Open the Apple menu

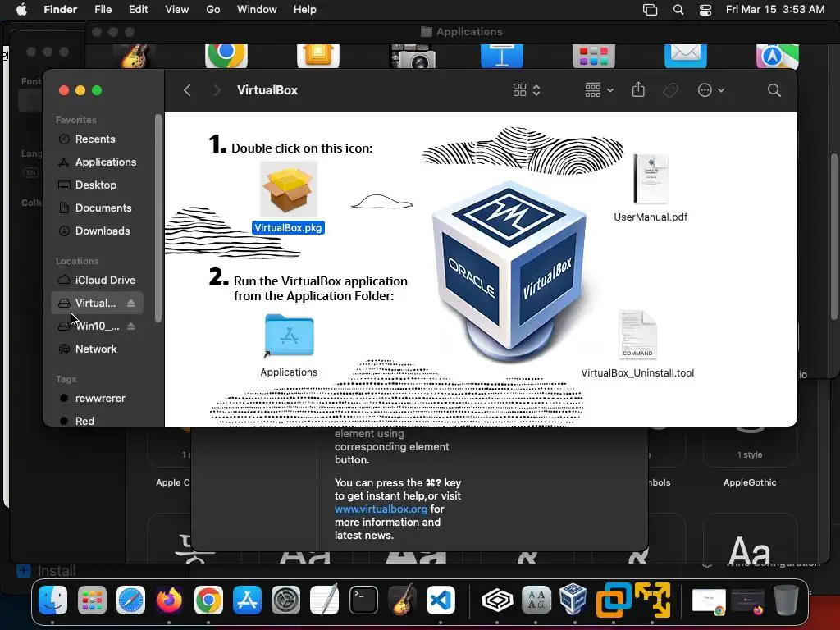click(21, 10)
